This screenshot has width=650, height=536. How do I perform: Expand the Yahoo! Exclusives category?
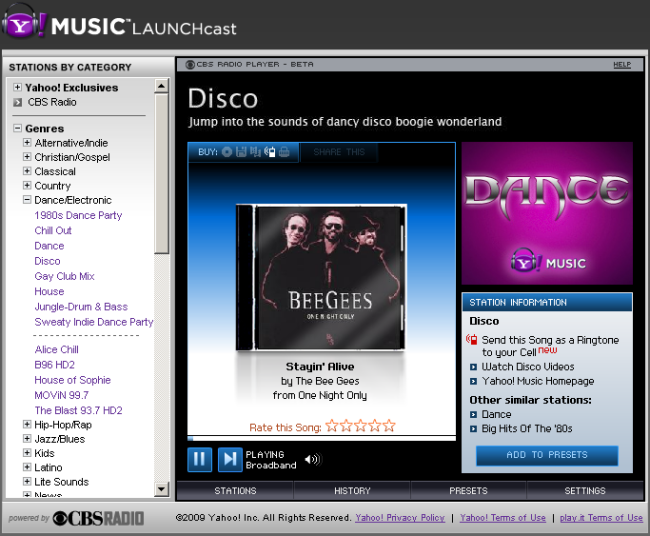click(x=17, y=87)
